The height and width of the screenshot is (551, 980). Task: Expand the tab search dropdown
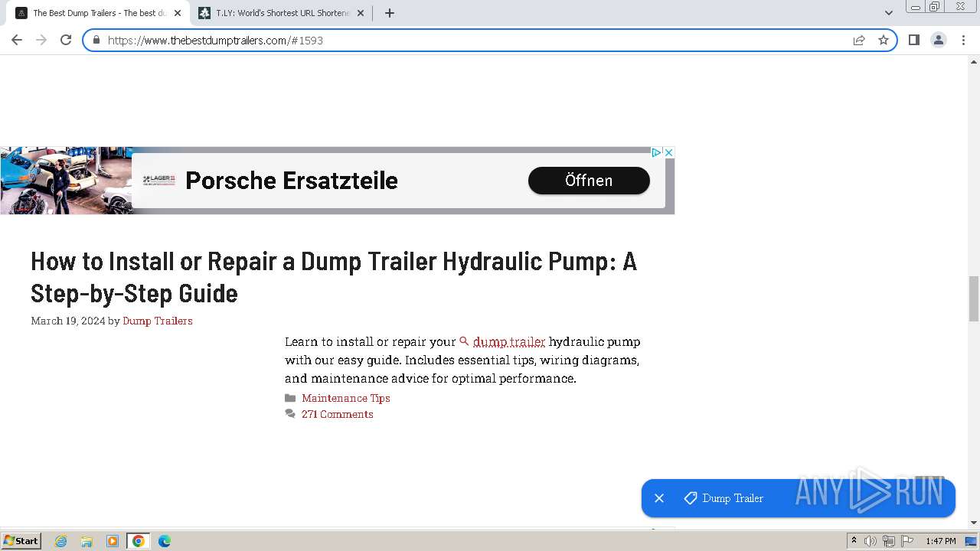coord(889,13)
